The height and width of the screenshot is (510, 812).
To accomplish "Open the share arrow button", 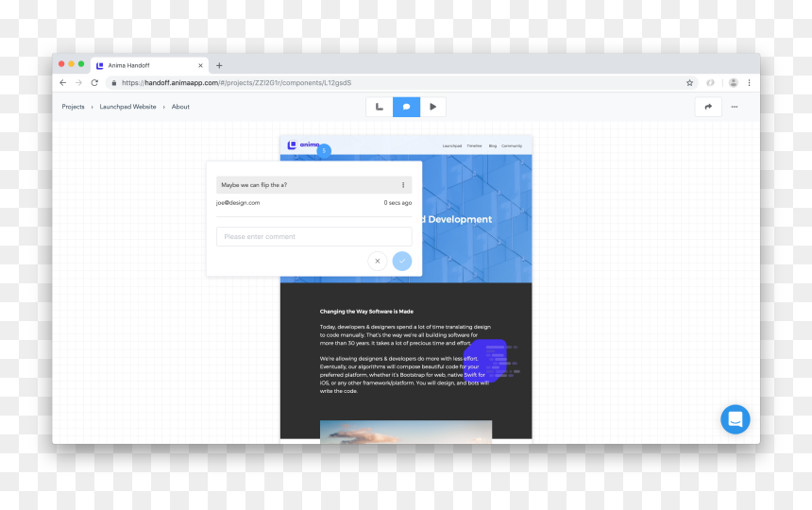I will [708, 107].
